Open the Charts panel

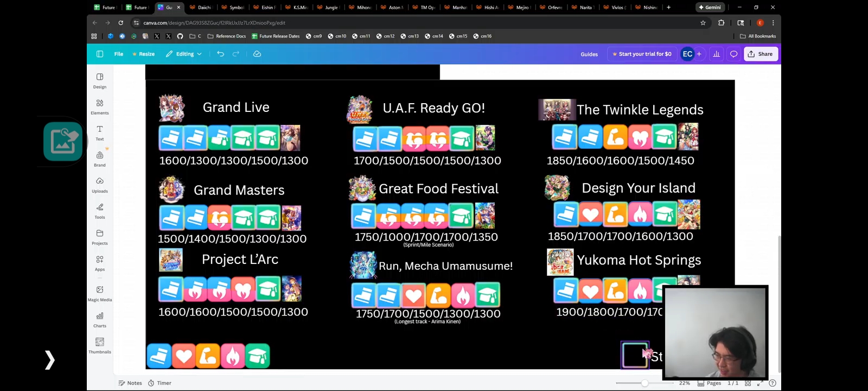pos(100,319)
